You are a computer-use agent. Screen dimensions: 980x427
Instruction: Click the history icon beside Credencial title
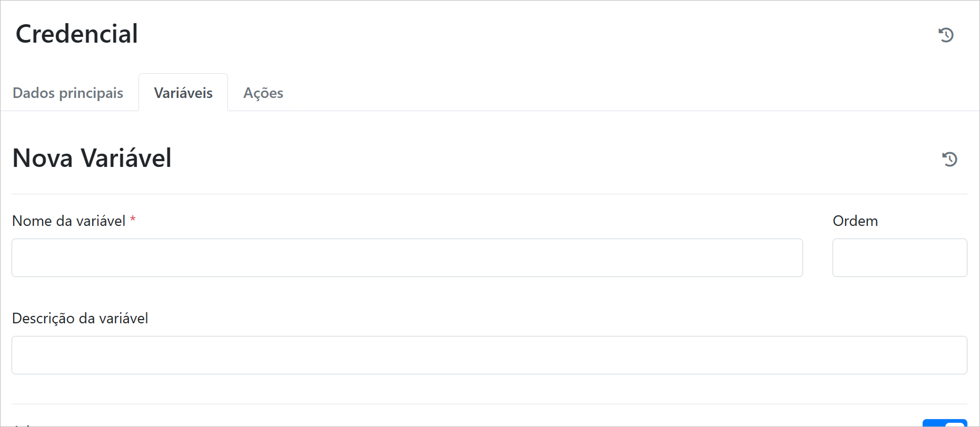pos(946,35)
